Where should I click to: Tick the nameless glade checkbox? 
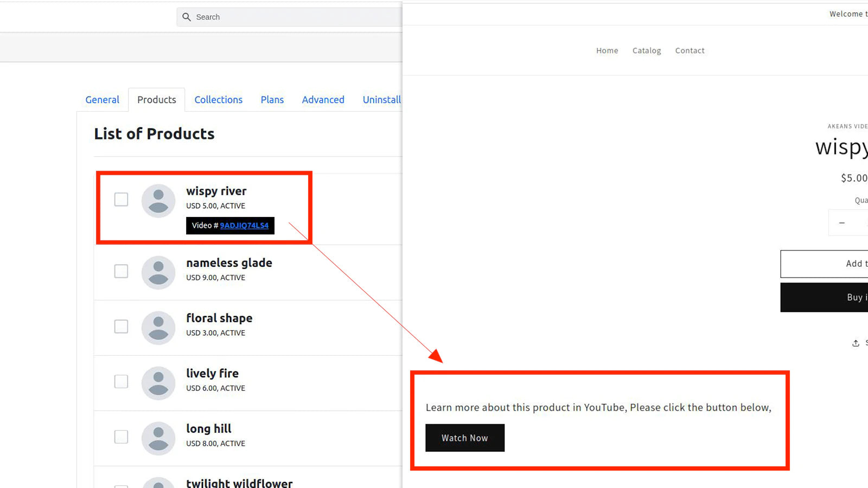point(121,271)
